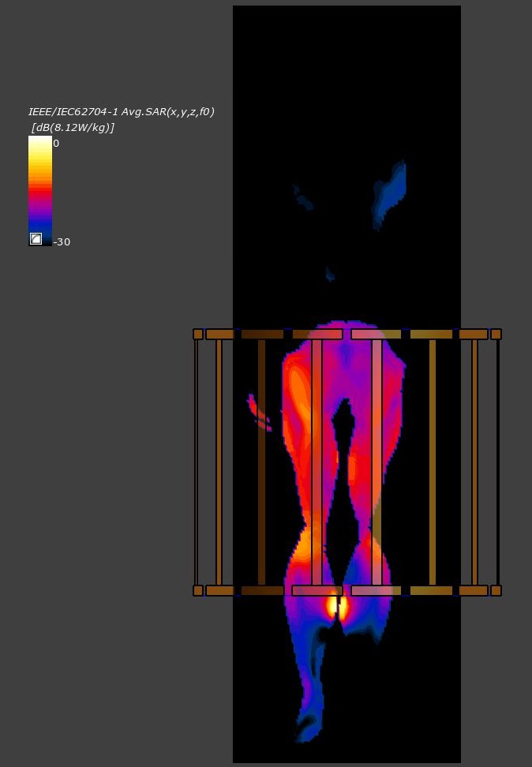Click the red band of the colorbar
The image size is (532, 767).
(x=40, y=189)
